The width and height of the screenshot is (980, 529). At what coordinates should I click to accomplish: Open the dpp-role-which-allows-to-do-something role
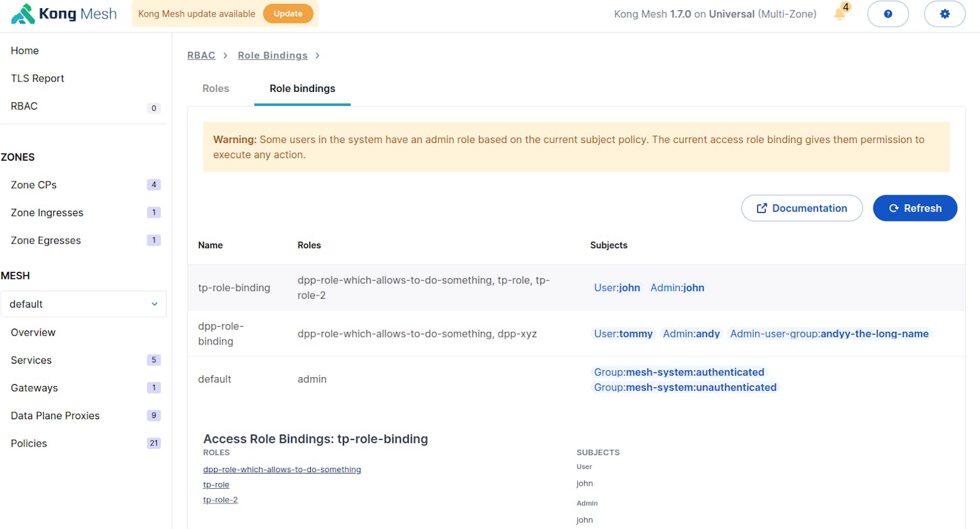pyautogui.click(x=282, y=469)
